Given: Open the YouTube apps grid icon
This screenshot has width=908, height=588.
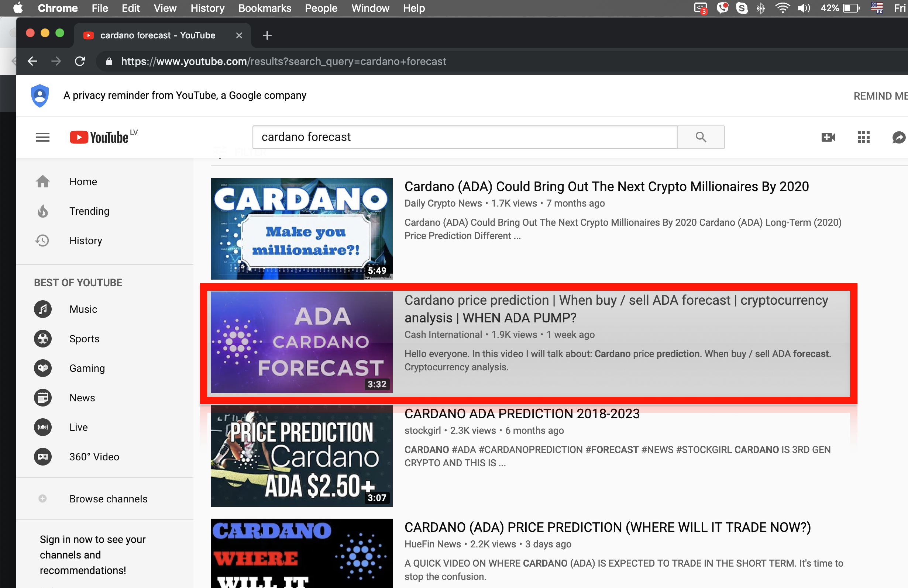Looking at the screenshot, I should tap(863, 137).
